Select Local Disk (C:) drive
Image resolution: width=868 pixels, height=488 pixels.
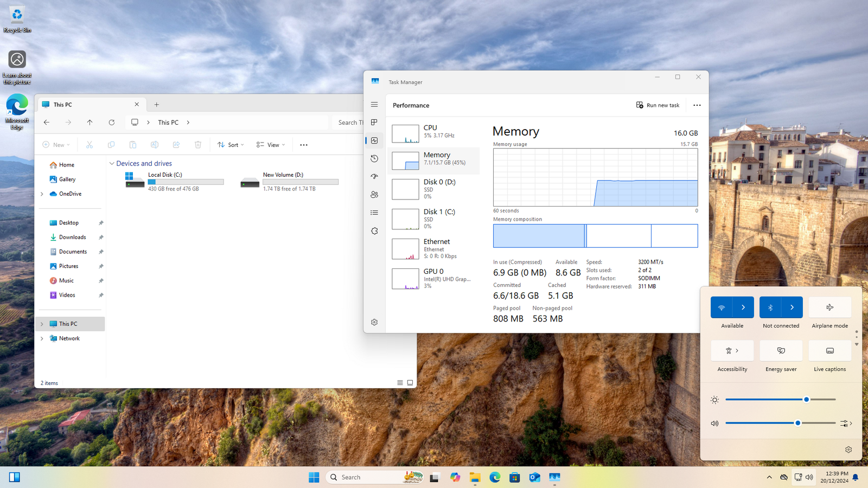(174, 182)
